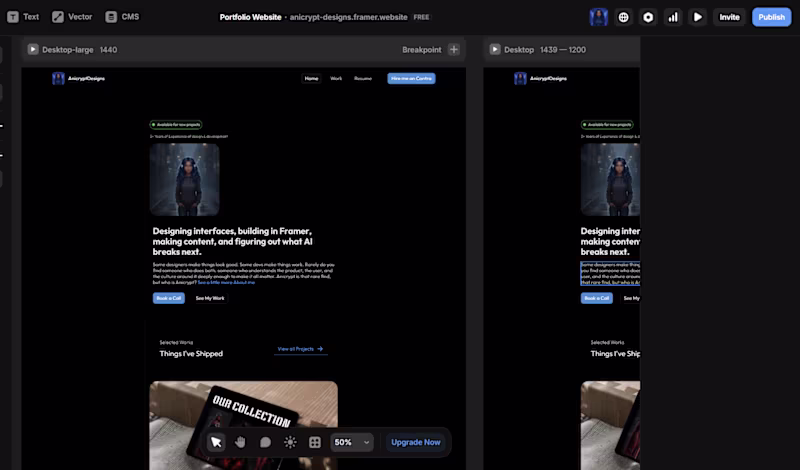Select the Desktop breakpoint label
The image size is (800, 470).
519,50
